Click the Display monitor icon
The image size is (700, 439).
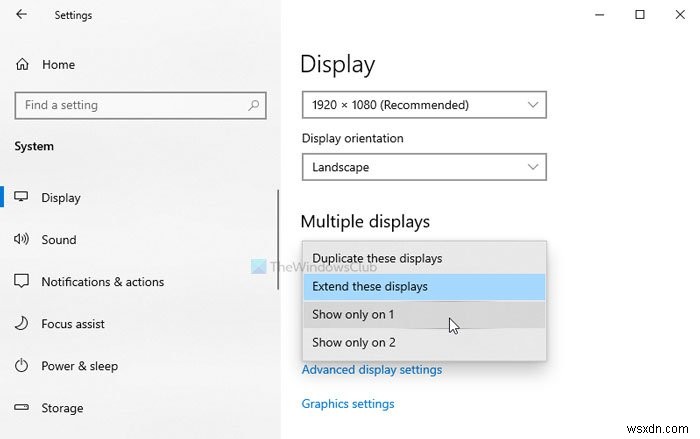[x=22, y=198]
